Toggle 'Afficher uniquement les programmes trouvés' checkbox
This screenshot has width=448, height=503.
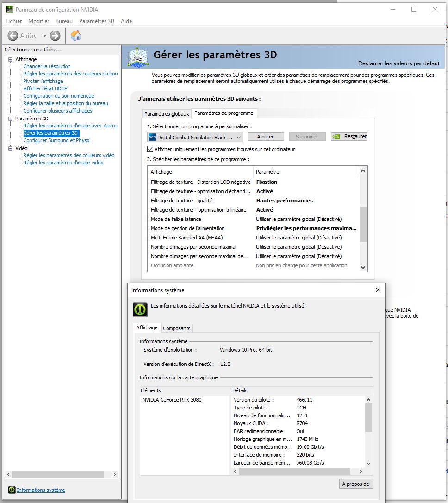click(x=150, y=149)
